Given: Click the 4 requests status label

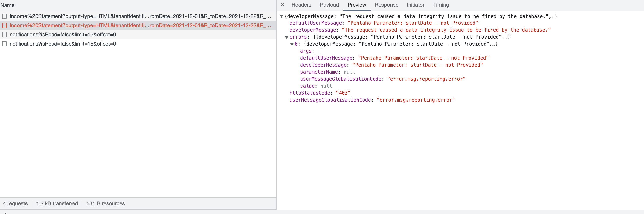Looking at the screenshot, I should coord(15,203).
